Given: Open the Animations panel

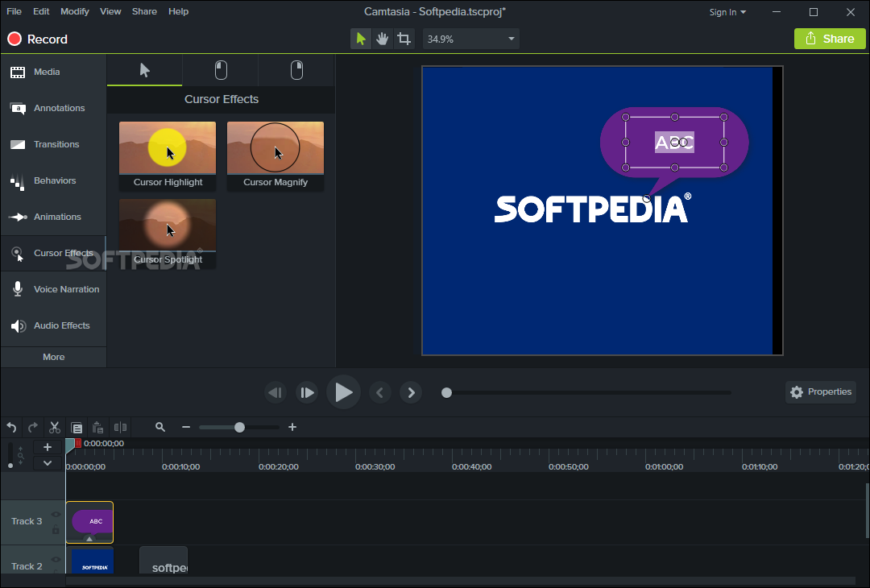Looking at the screenshot, I should click(x=53, y=217).
